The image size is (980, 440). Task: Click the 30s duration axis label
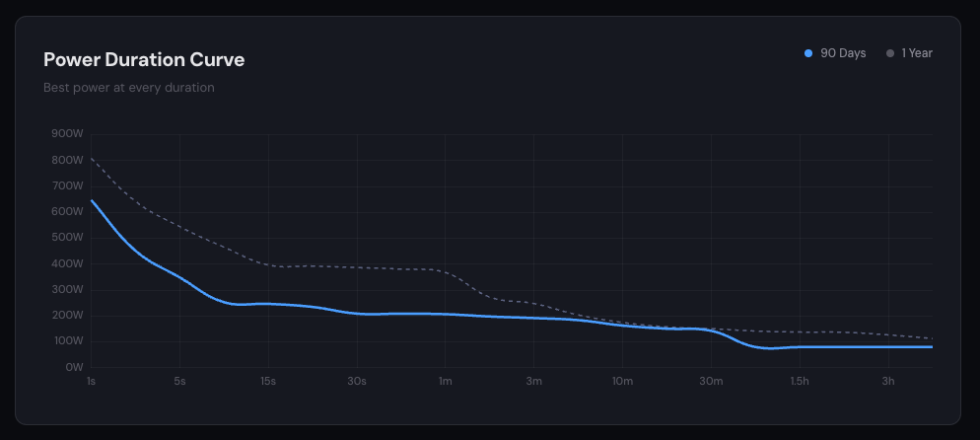click(x=357, y=381)
